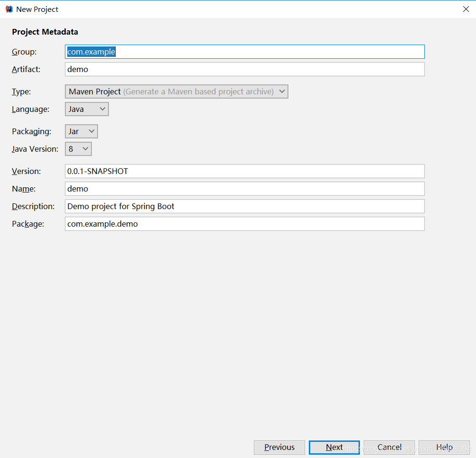The image size is (476, 458).
Task: Open the Language dropdown showing Java
Action: coord(87,109)
